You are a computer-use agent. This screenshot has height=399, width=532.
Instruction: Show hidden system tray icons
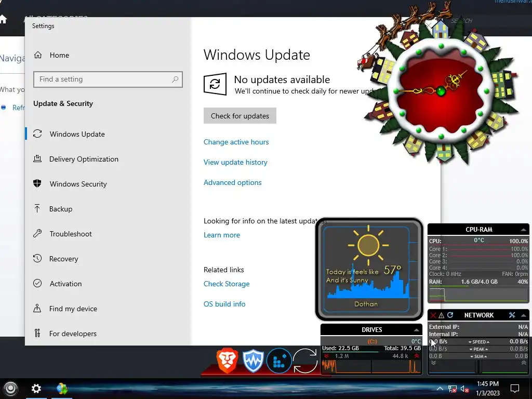[x=440, y=389]
